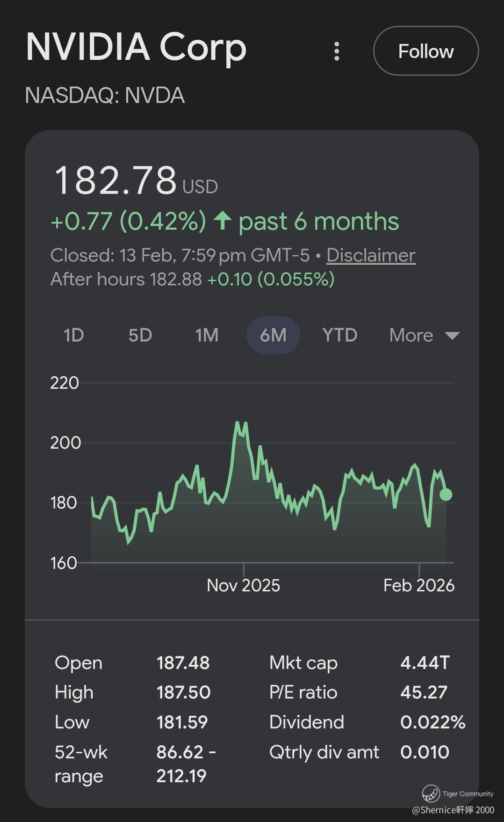
Task: Expand the More time ranges dropdown
Action: (x=424, y=335)
